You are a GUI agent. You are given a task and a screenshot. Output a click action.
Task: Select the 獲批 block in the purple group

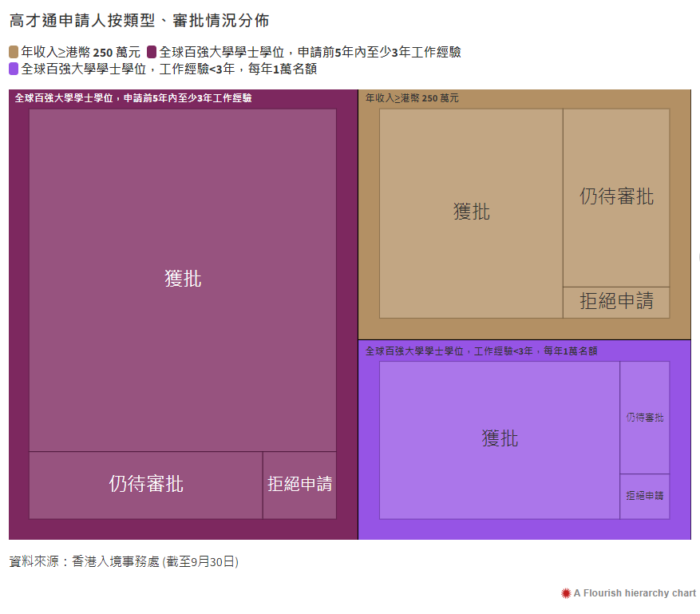click(x=500, y=440)
